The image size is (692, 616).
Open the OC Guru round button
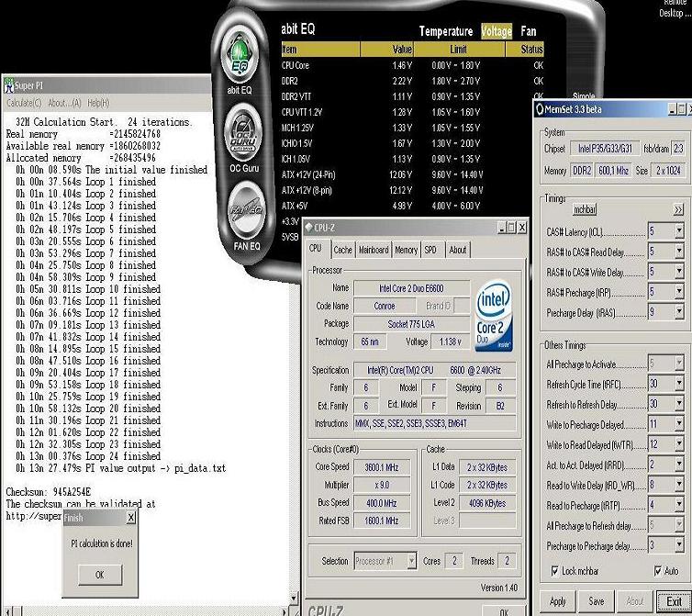[243, 133]
